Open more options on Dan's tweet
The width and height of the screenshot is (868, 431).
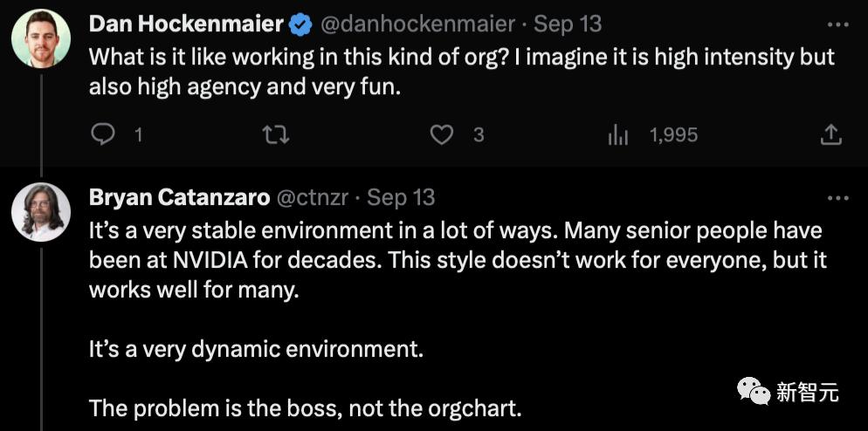(837, 24)
